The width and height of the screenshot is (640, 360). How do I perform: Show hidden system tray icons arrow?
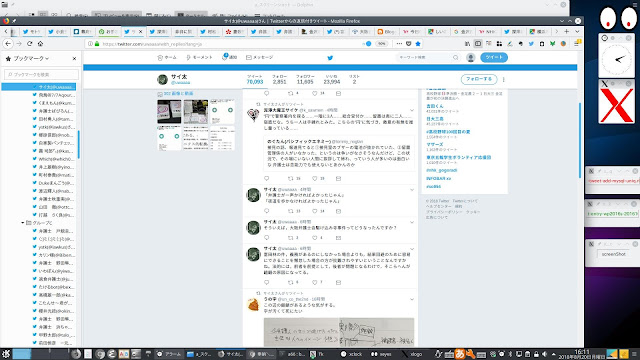[553, 354]
